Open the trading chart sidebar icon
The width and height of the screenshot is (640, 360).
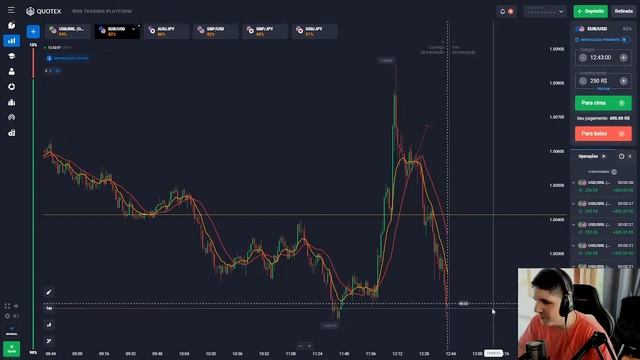(11, 40)
